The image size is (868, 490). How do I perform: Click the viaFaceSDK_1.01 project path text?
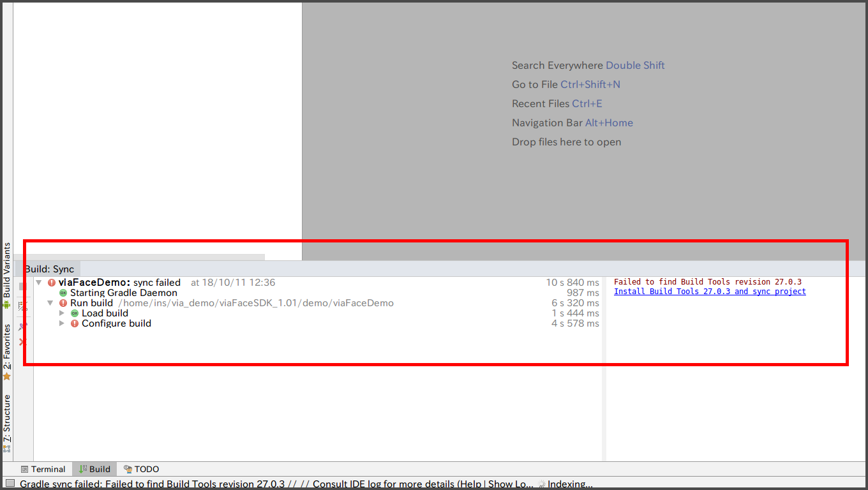point(256,303)
